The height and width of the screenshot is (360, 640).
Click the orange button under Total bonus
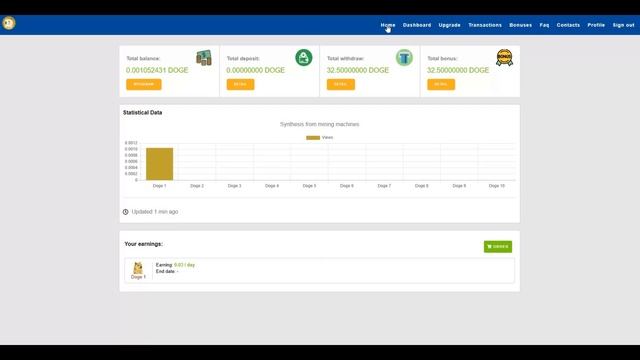pos(441,84)
